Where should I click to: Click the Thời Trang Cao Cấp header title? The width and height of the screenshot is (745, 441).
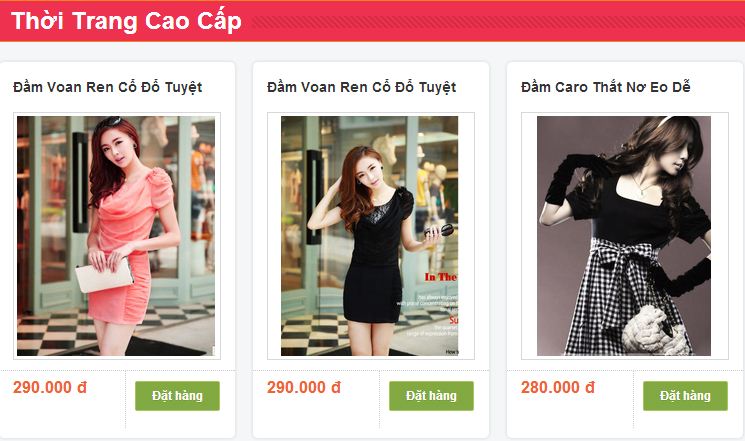126,21
